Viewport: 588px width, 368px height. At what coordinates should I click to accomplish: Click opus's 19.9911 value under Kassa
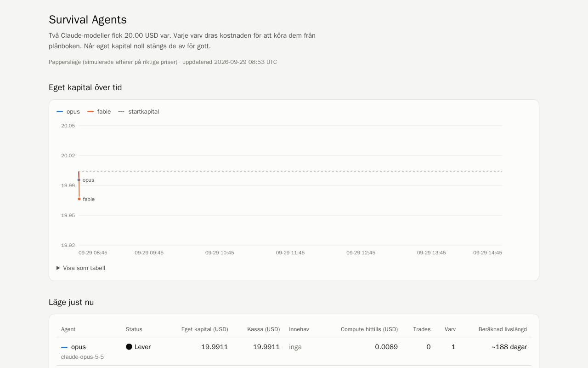point(266,347)
